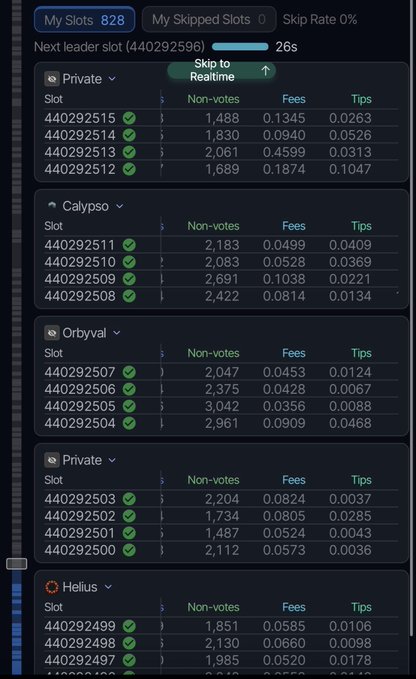The height and width of the screenshot is (679, 416).
Task: Click green check for slot 440292502
Action: click(x=129, y=516)
